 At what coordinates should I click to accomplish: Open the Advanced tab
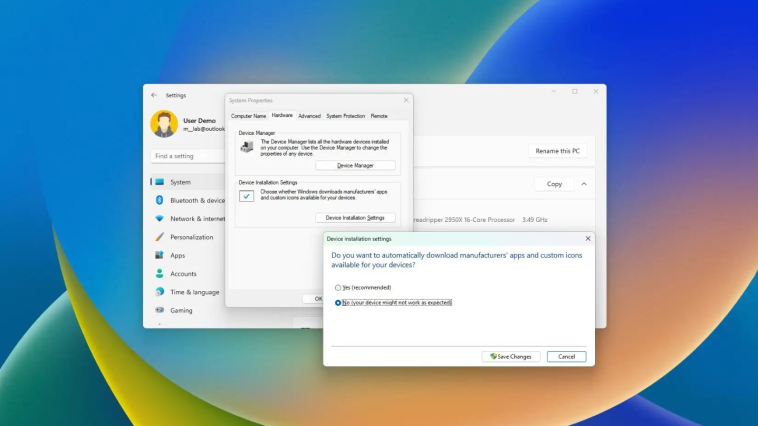(309, 116)
